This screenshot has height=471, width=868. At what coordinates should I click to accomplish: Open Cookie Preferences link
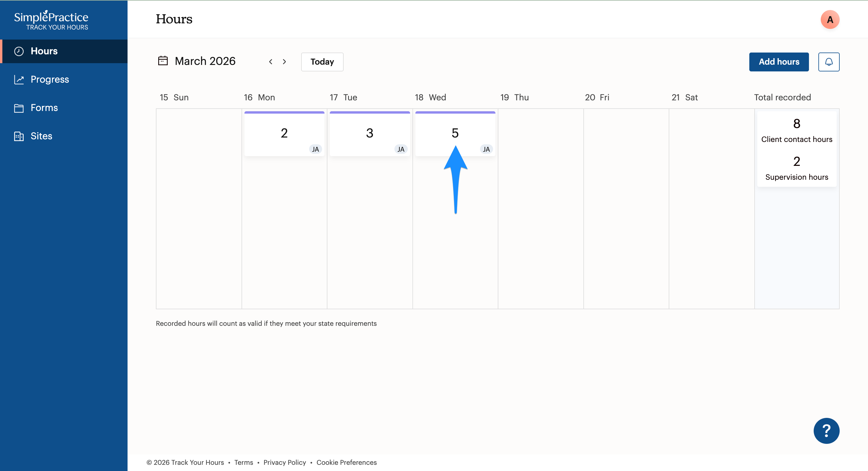click(346, 462)
